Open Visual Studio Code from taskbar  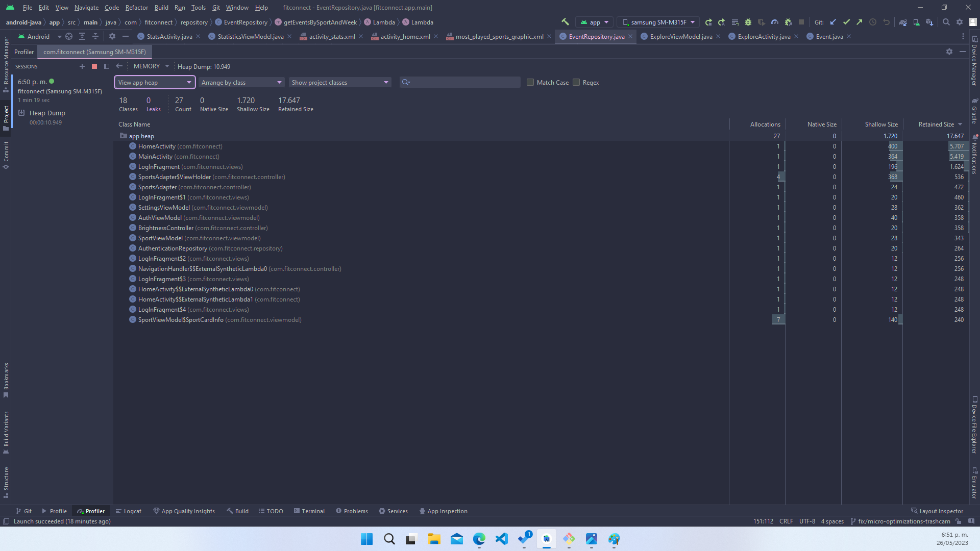click(x=502, y=539)
